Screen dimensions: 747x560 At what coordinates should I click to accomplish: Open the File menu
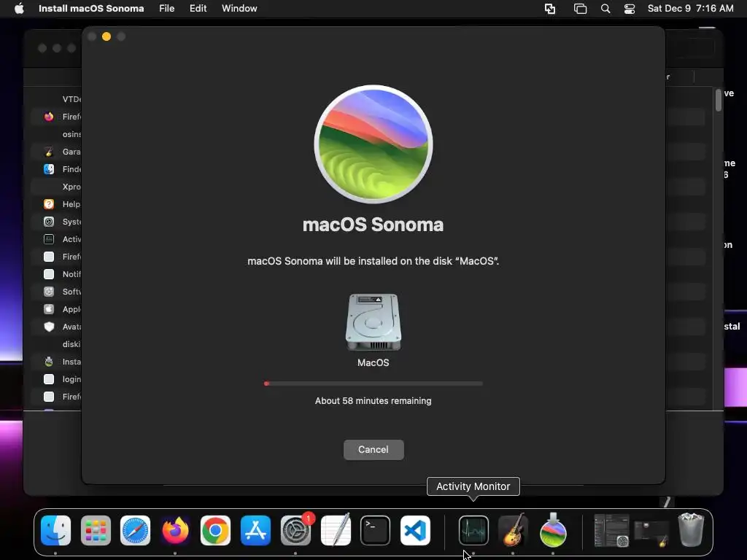(167, 9)
